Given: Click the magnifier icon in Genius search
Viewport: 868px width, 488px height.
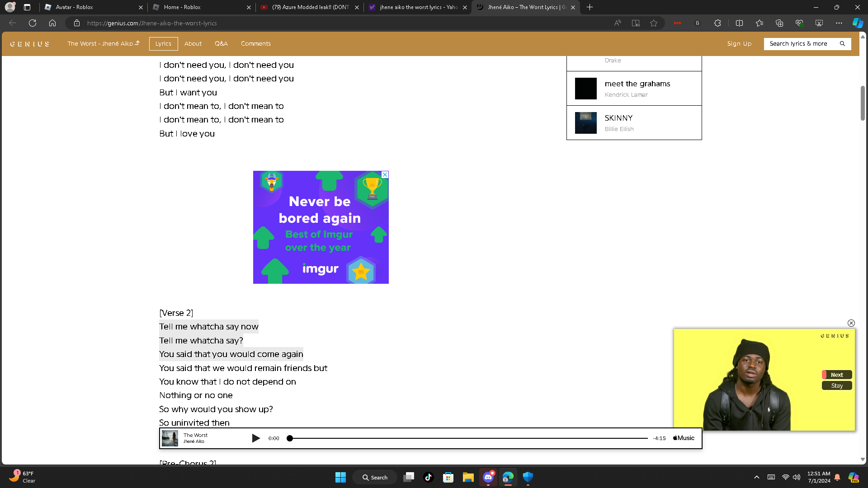Looking at the screenshot, I should (842, 44).
